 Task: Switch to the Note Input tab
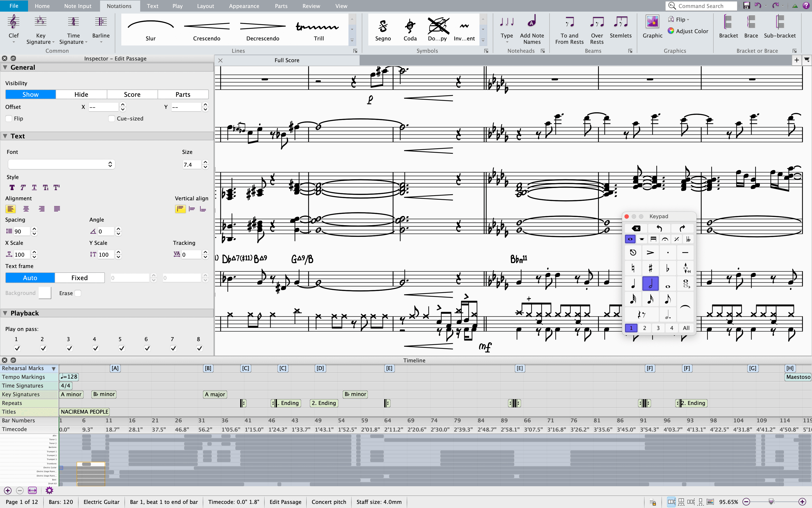point(78,6)
